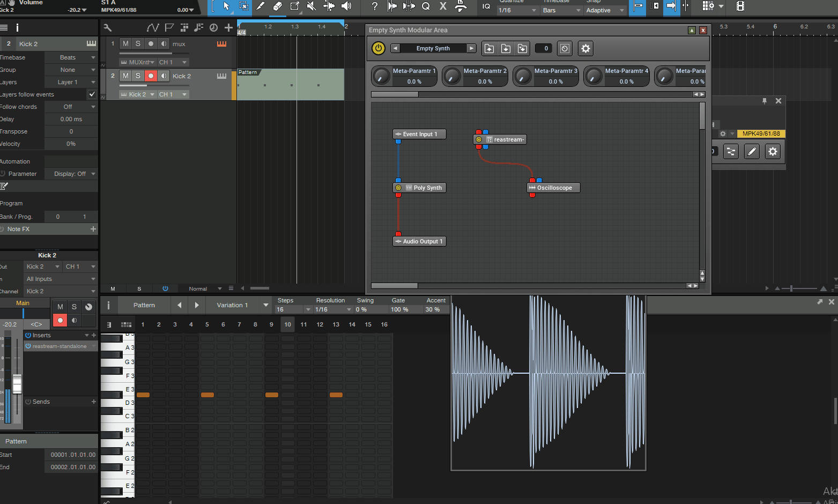The height and width of the screenshot is (504, 838).
Task: Solo the Kick 2 track
Action: (x=138, y=76)
